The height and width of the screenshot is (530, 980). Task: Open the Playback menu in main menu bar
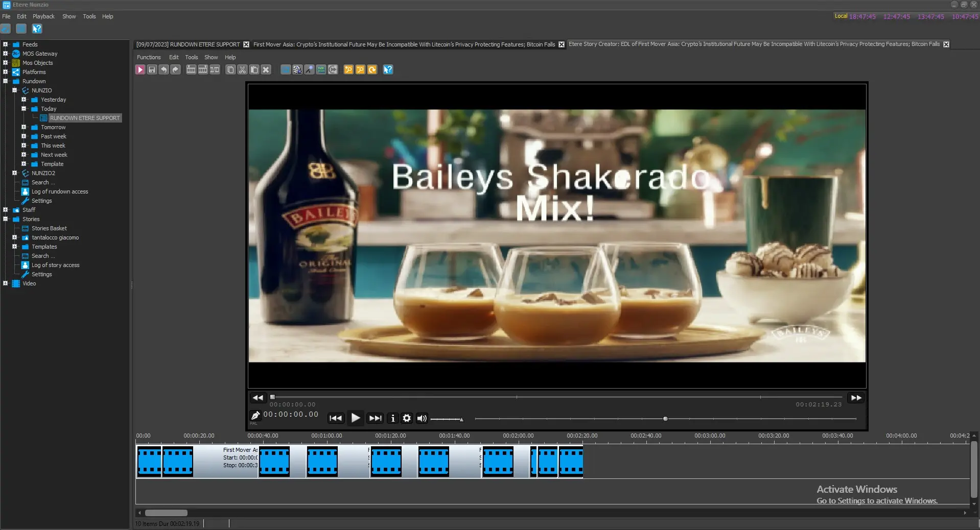point(43,16)
